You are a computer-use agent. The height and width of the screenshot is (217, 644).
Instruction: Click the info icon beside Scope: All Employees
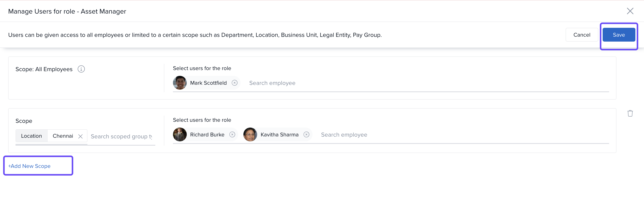coord(81,69)
